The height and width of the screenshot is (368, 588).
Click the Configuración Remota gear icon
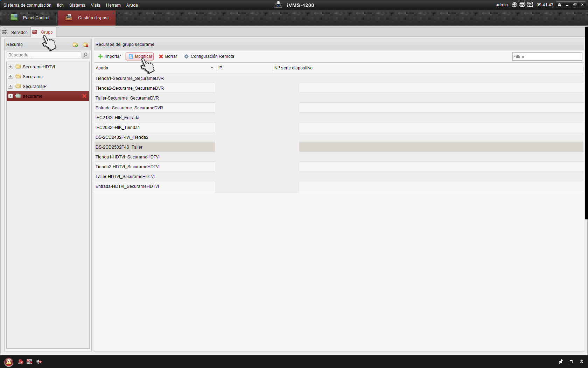[x=186, y=56]
